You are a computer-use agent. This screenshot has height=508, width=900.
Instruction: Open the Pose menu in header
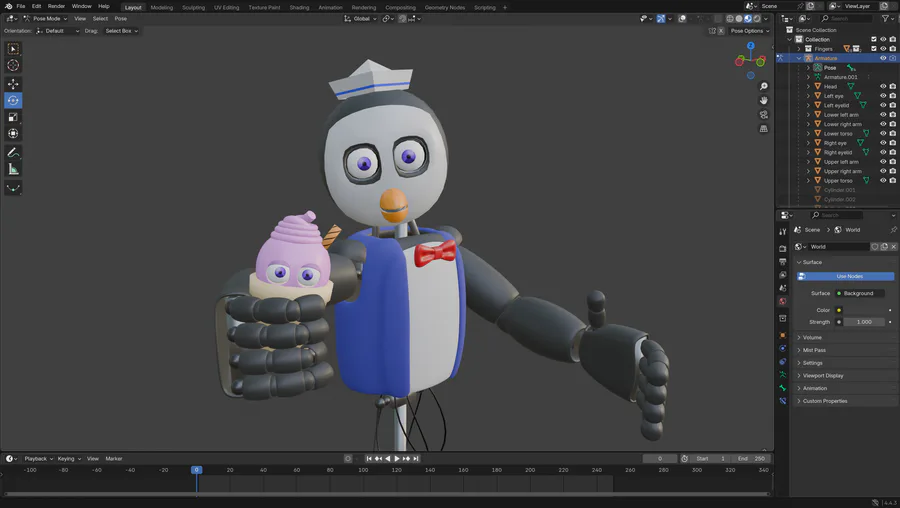coord(121,18)
